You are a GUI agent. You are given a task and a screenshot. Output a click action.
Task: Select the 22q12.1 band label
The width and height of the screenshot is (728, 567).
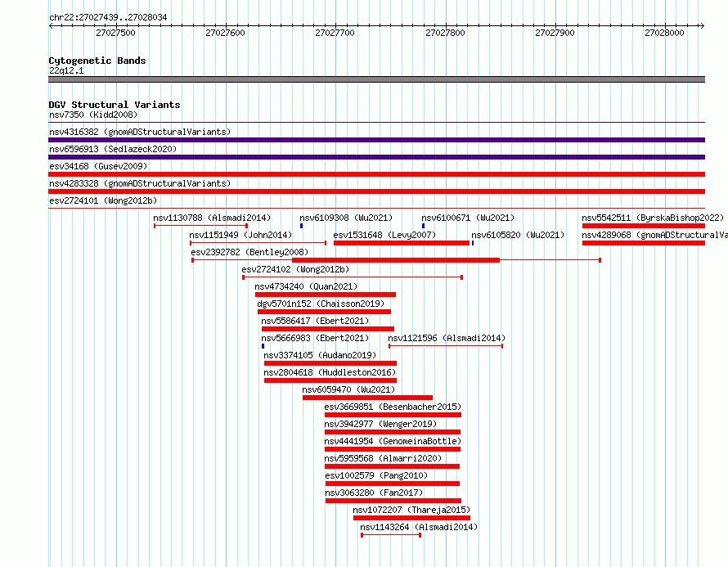[x=66, y=70]
